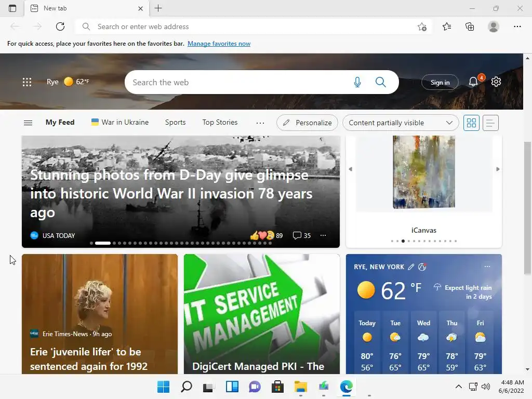Viewport: 532px width, 399px height.
Task: Switch to the Top Stories tab
Action: click(x=220, y=122)
